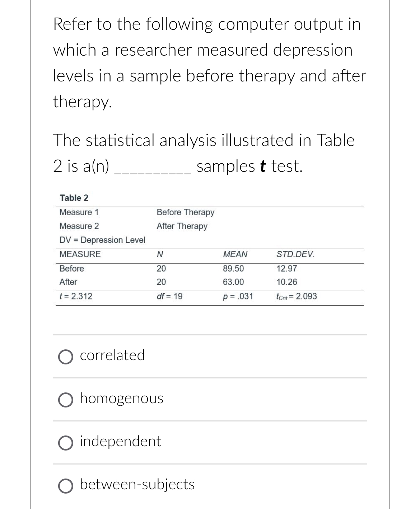
Task: Click the STD.DEV. column header
Action: [x=295, y=255]
